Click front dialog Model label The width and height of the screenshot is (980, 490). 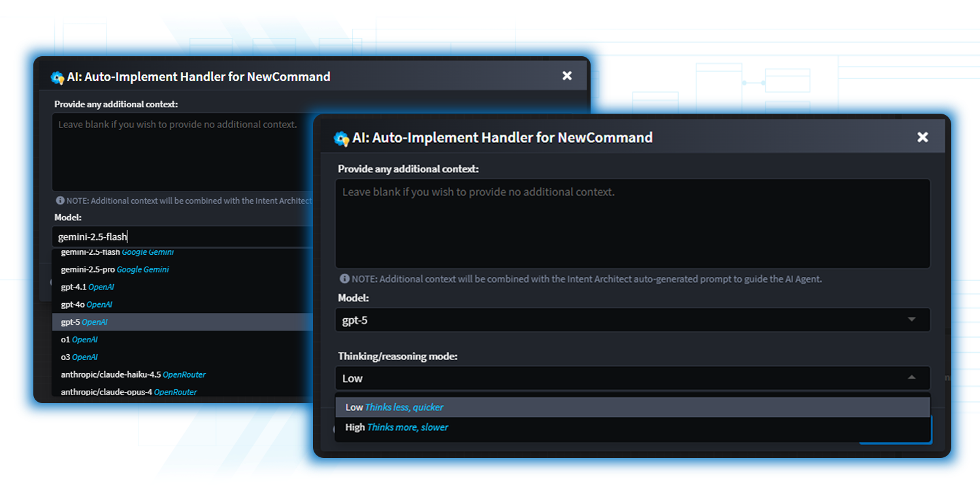click(x=353, y=298)
